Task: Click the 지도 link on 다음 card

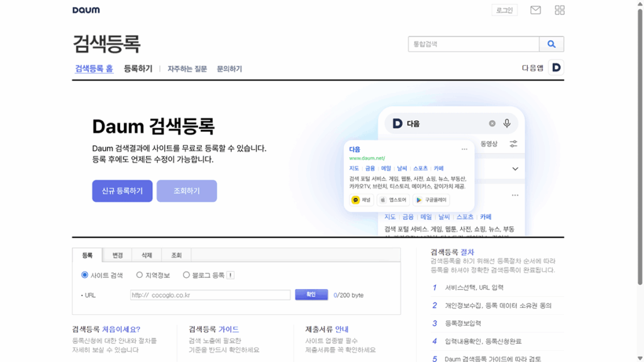Action: (354, 168)
